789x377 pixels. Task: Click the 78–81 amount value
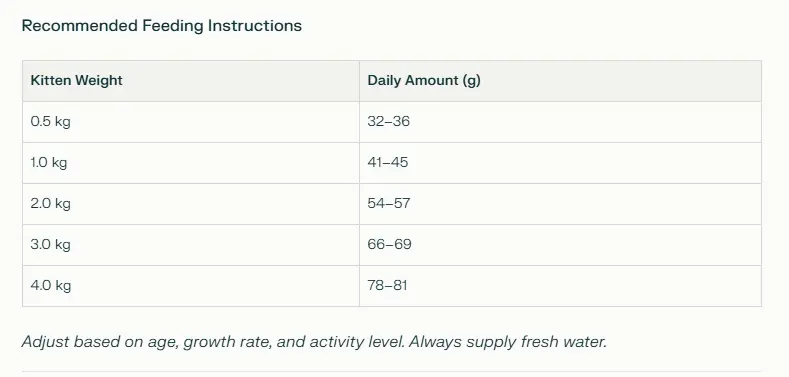387,285
